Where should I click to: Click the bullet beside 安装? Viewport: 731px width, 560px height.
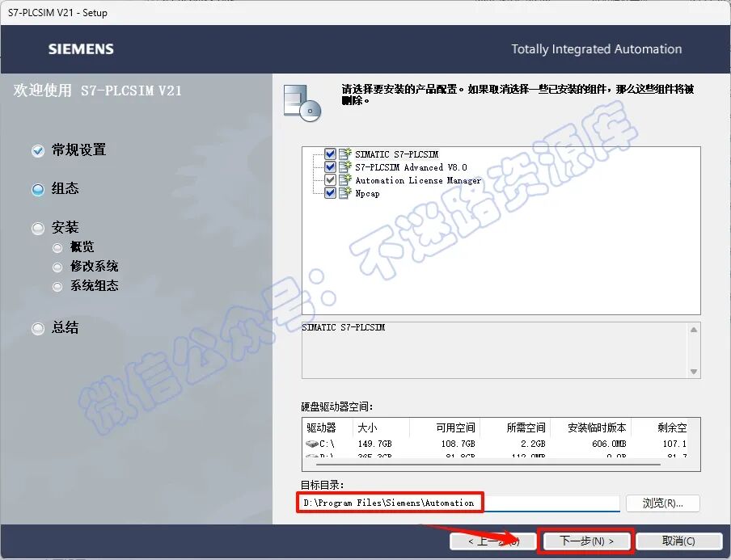pyautogui.click(x=38, y=229)
